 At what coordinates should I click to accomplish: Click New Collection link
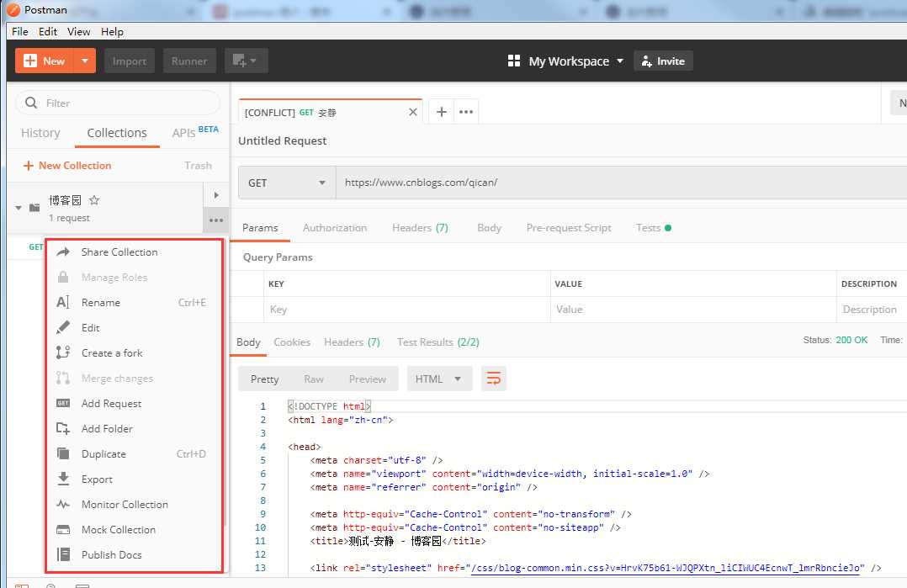(x=67, y=166)
